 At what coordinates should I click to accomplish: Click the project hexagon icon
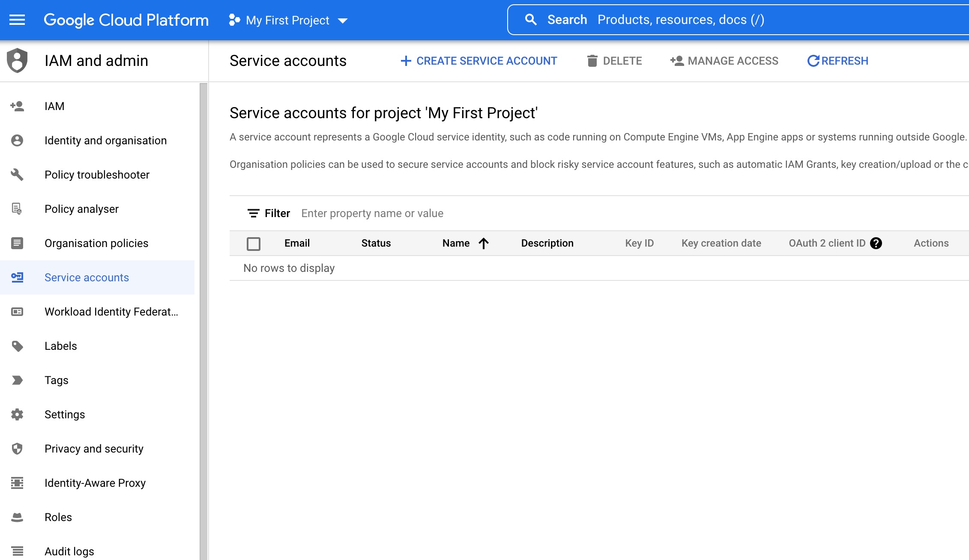234,20
